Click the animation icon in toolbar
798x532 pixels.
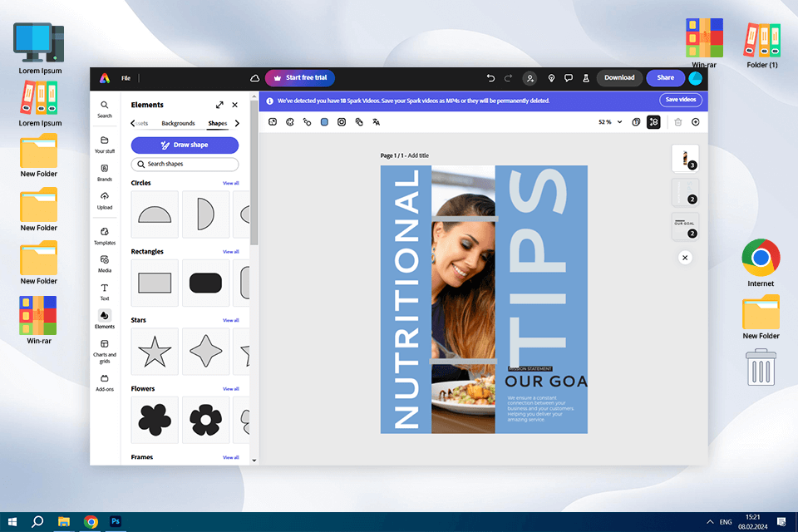coord(307,122)
